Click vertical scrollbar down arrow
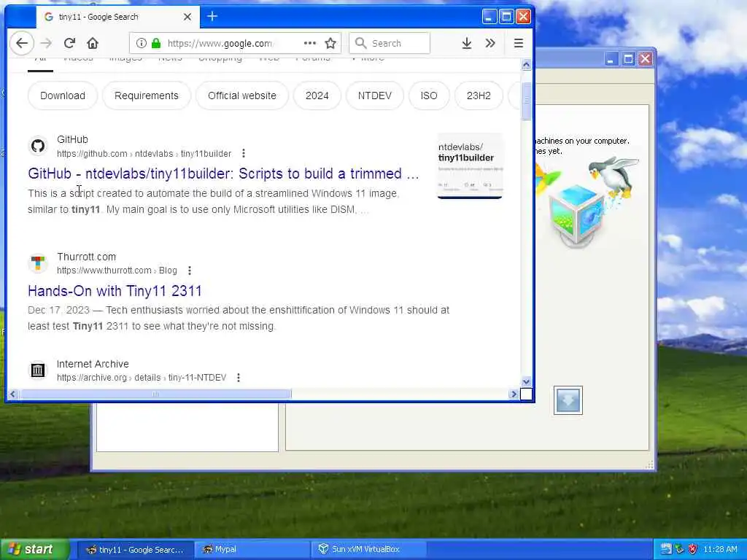 (526, 381)
